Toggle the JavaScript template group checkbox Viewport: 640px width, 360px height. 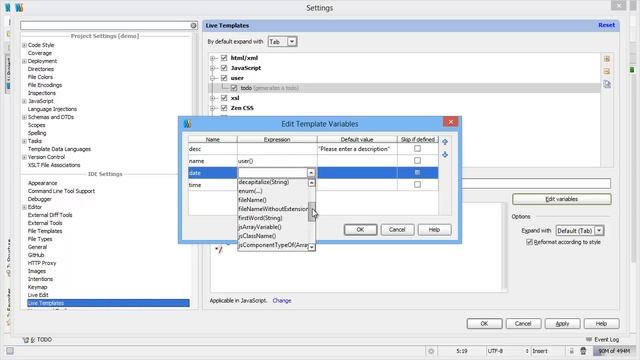224,68
